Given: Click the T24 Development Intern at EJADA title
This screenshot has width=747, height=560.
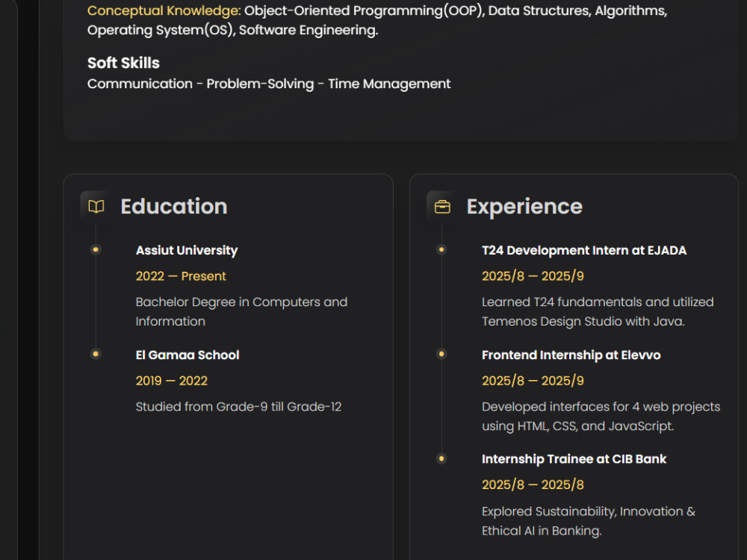Looking at the screenshot, I should click(584, 250).
